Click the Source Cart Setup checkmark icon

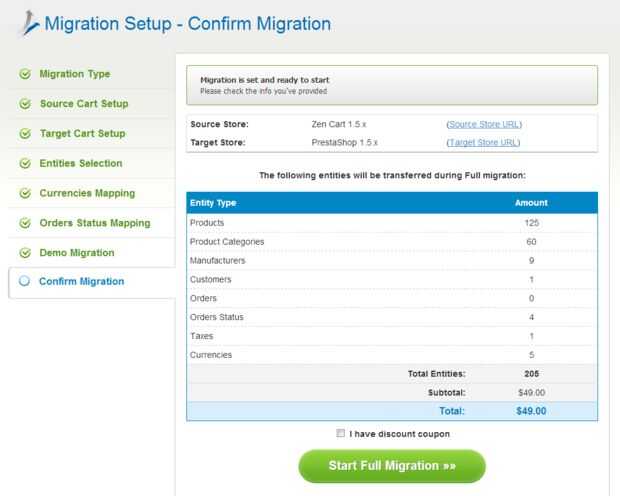tap(25, 104)
